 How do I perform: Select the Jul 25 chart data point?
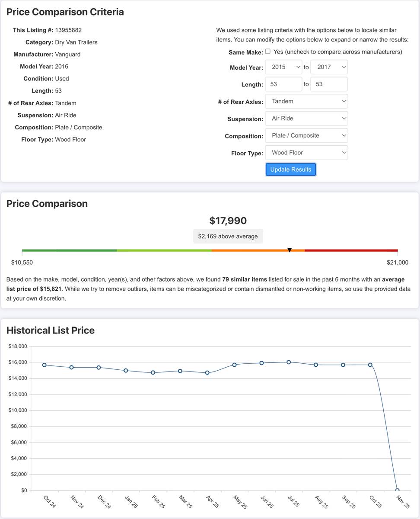coord(289,362)
